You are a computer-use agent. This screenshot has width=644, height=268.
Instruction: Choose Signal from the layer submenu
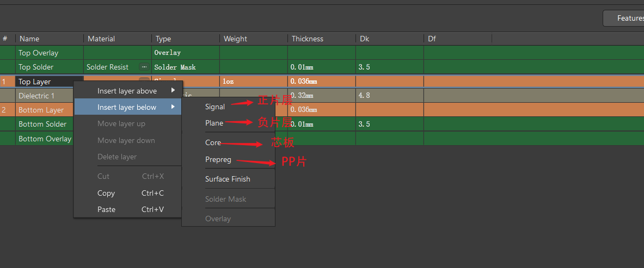tap(215, 107)
